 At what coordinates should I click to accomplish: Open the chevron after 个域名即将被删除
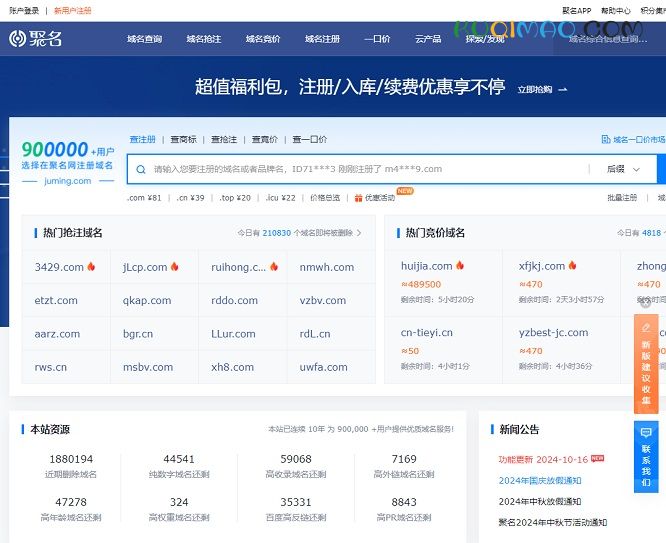[359, 233]
